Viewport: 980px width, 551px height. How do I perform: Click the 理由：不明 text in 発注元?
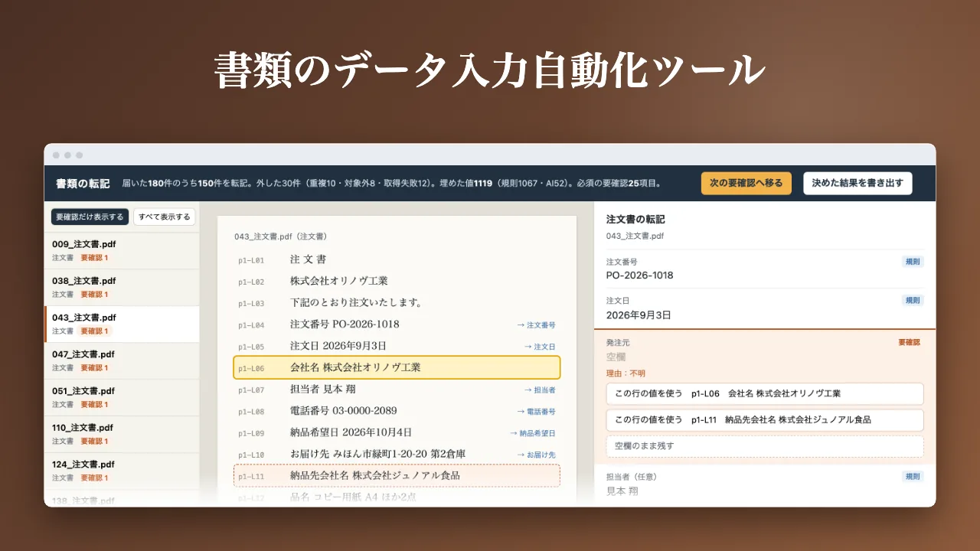tap(626, 373)
